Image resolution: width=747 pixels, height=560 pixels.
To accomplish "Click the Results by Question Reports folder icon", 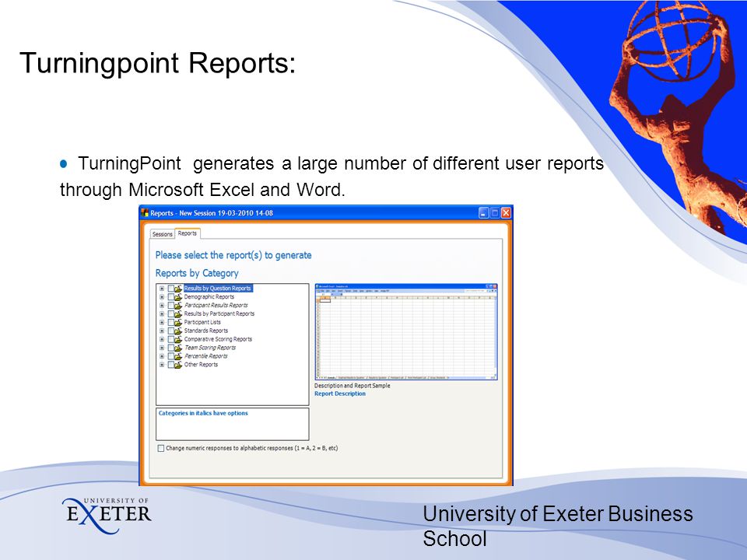I will (178, 289).
